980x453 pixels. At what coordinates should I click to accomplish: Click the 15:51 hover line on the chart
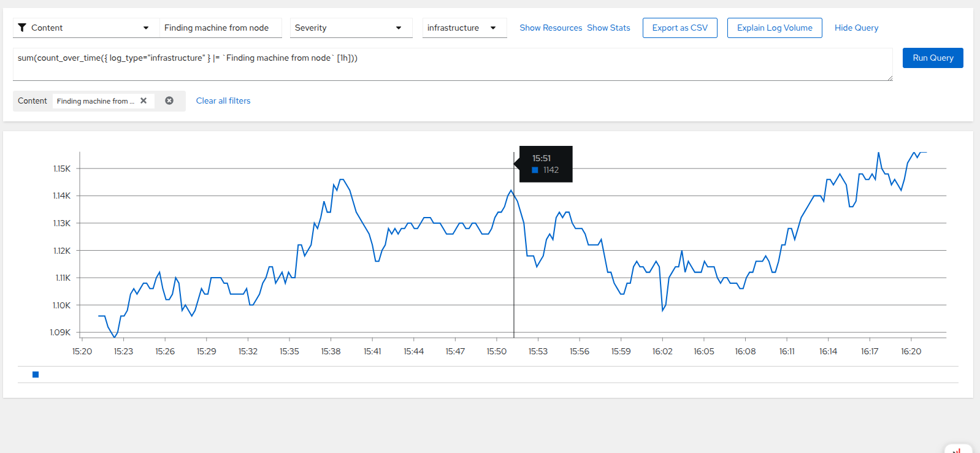514,245
